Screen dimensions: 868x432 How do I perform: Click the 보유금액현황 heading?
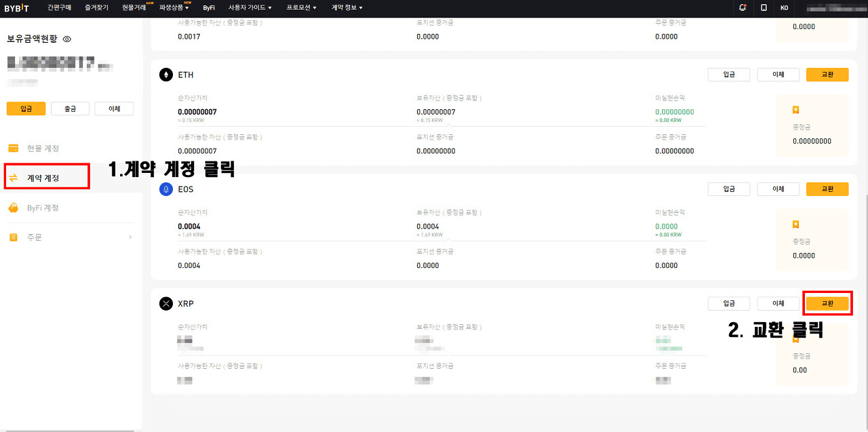(x=33, y=39)
